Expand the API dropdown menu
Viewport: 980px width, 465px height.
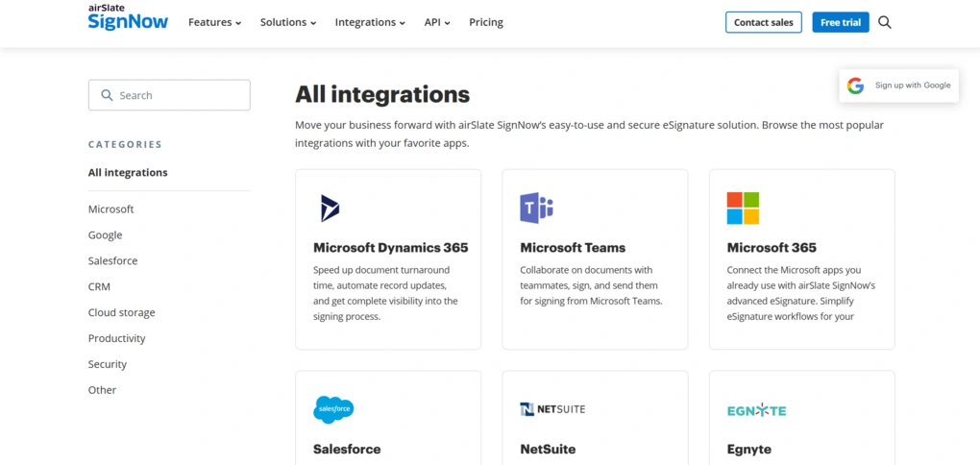pyautogui.click(x=437, y=22)
